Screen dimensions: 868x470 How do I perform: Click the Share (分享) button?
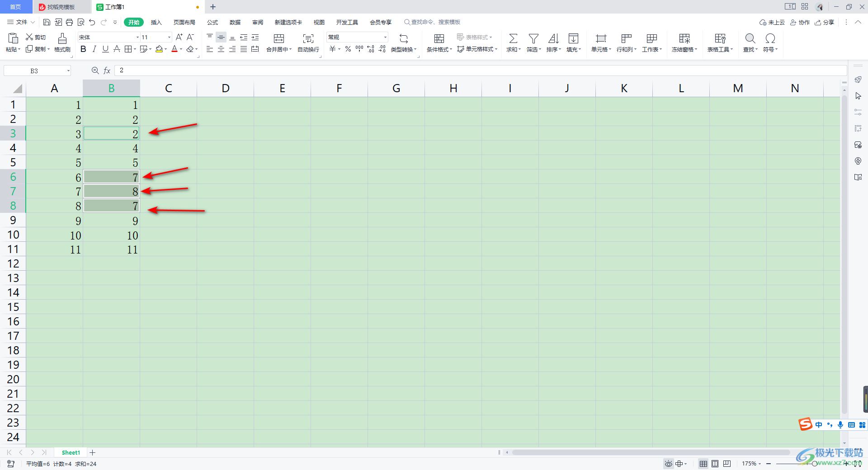[x=825, y=22]
